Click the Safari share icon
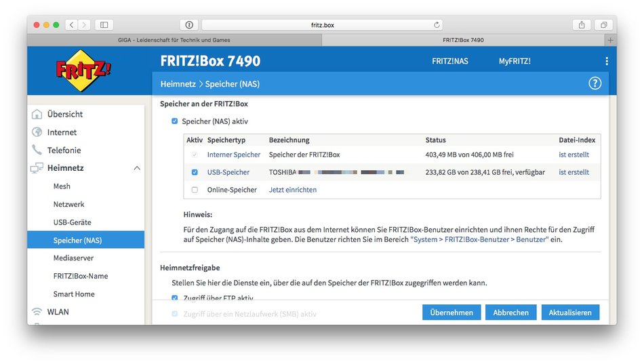Viewport: 644px width, 364px height. coord(581,25)
